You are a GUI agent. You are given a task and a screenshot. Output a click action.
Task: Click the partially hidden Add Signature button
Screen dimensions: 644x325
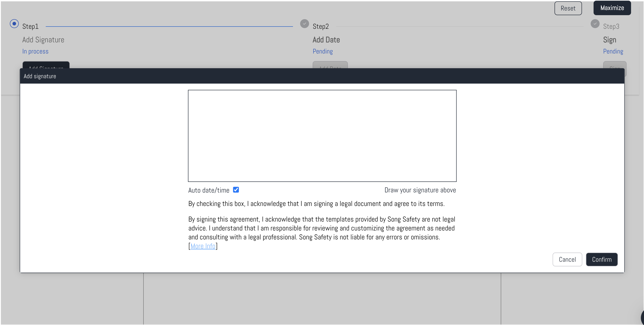point(46,65)
